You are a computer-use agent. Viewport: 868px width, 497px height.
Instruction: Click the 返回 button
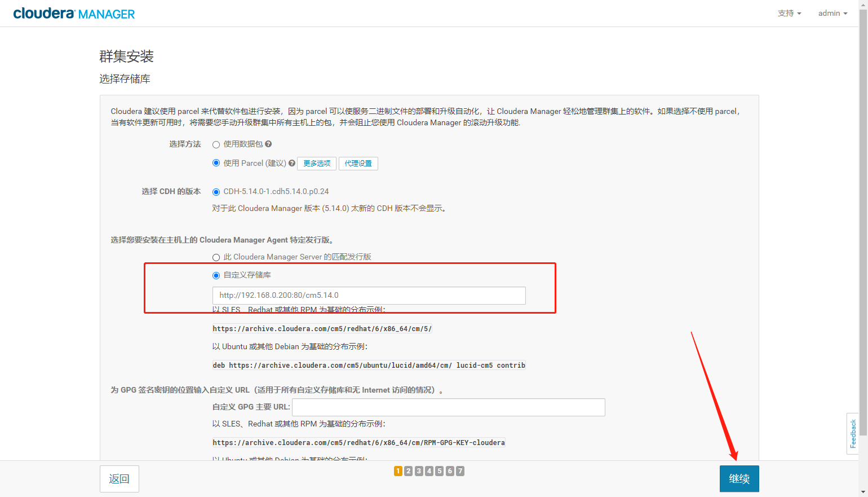coord(119,478)
